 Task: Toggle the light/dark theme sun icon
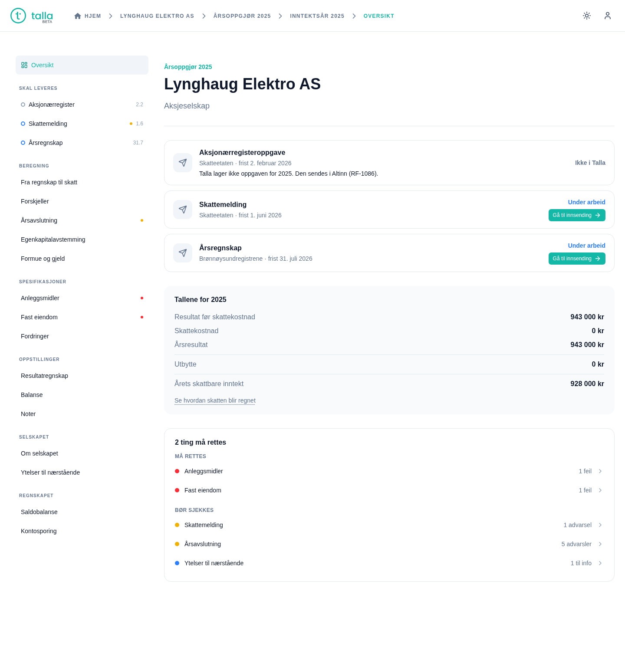tap(587, 16)
